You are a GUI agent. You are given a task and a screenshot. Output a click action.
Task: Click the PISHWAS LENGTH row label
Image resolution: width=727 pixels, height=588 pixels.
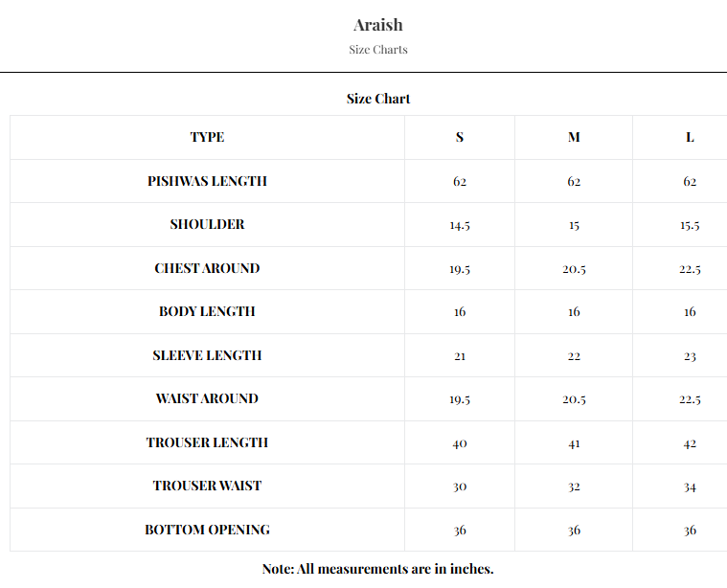tap(207, 181)
